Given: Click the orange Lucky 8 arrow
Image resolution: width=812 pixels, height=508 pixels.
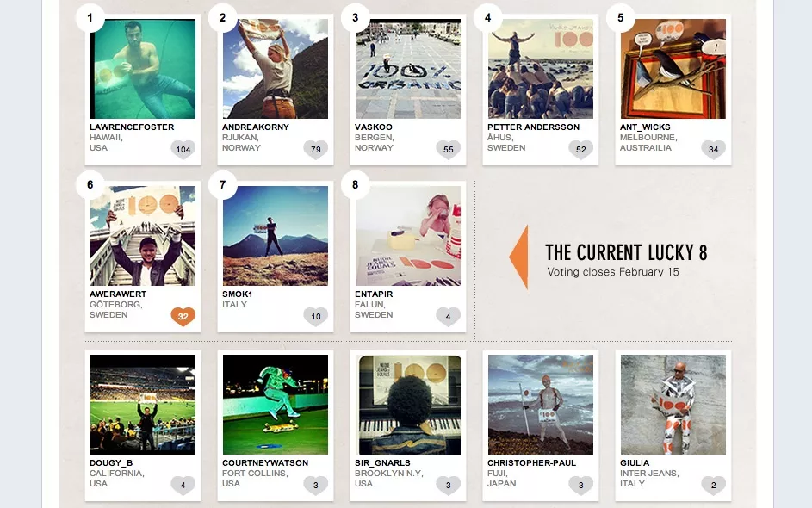Looking at the screenshot, I should pos(519,257).
